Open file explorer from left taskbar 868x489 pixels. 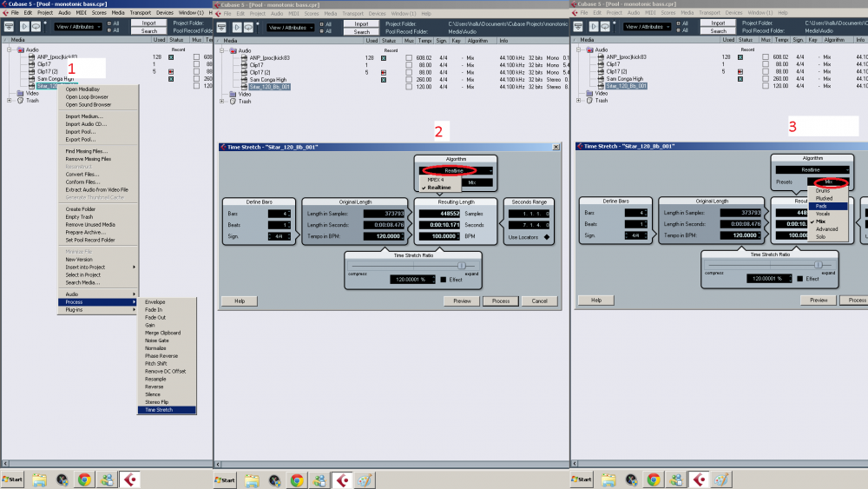(39, 479)
